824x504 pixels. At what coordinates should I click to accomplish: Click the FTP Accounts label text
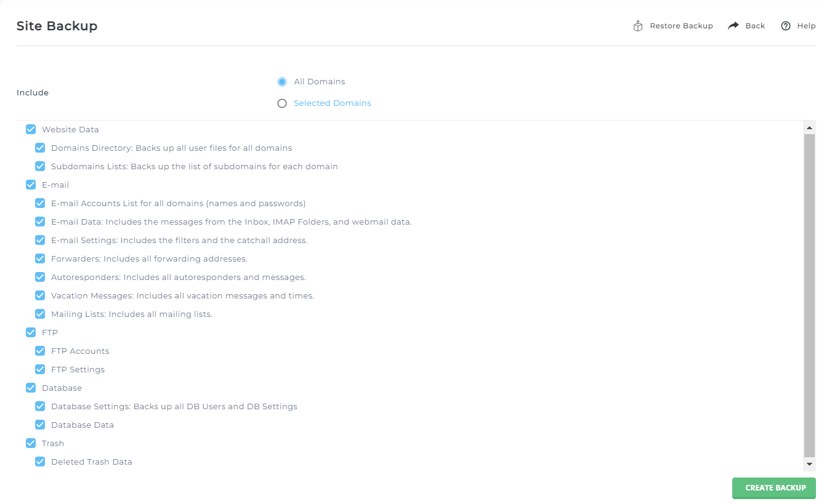click(x=80, y=351)
